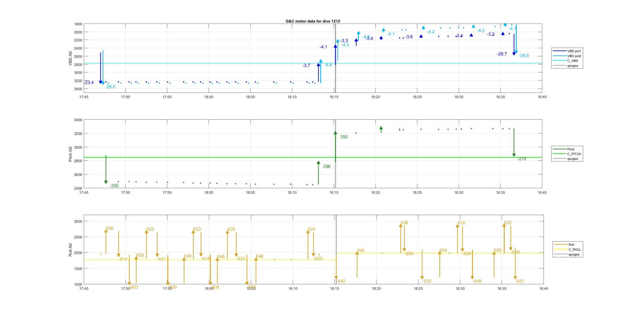Click the 'VBD AD' y-axis label
The height and width of the screenshot is (319, 644).
70,58
